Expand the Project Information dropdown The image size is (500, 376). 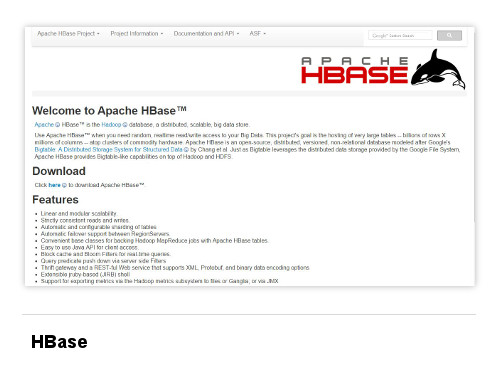[x=137, y=34]
